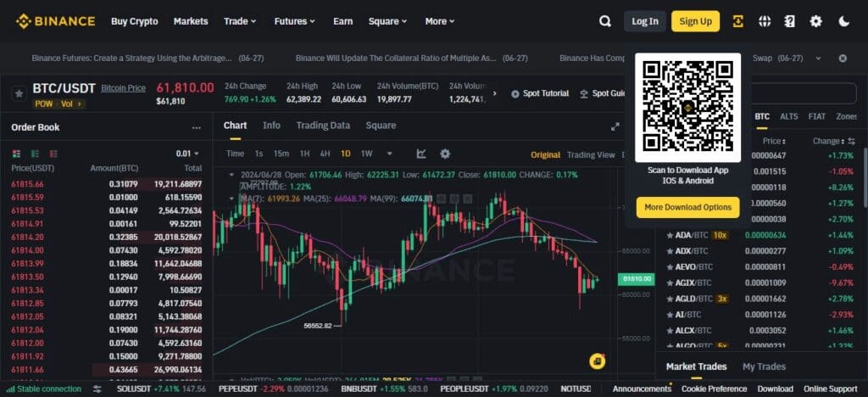The width and height of the screenshot is (868, 397).
Task: Open Announcements in the footer
Action: point(642,389)
